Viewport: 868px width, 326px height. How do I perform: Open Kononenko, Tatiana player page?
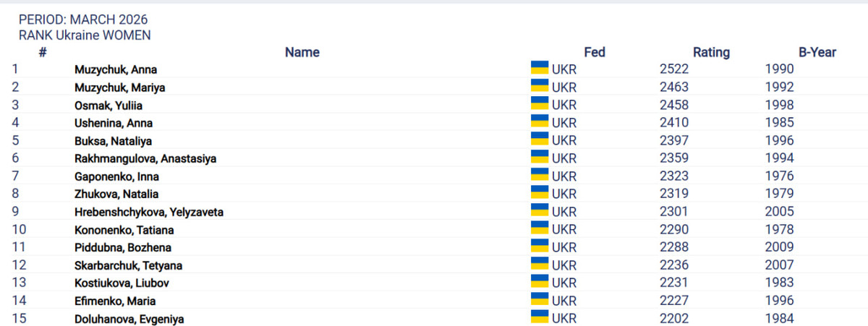tap(124, 230)
